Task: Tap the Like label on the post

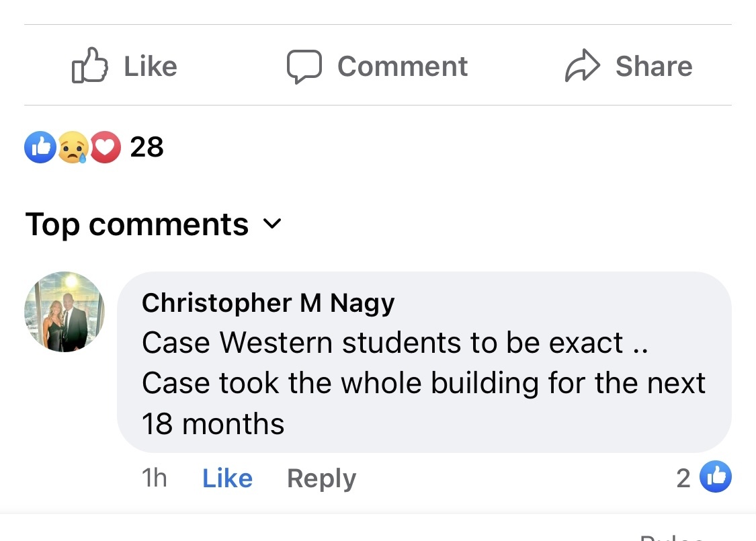Action: pyautogui.click(x=151, y=66)
